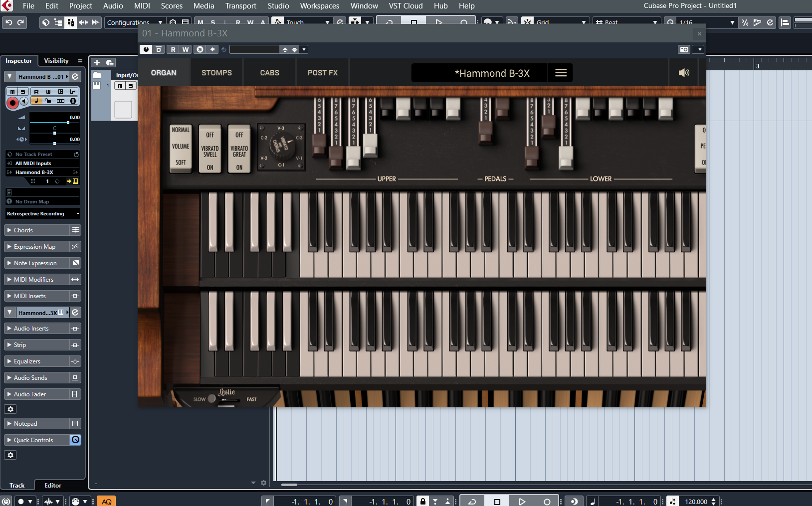
Task: Activate the plugin power button in Hammond window
Action: tap(146, 49)
